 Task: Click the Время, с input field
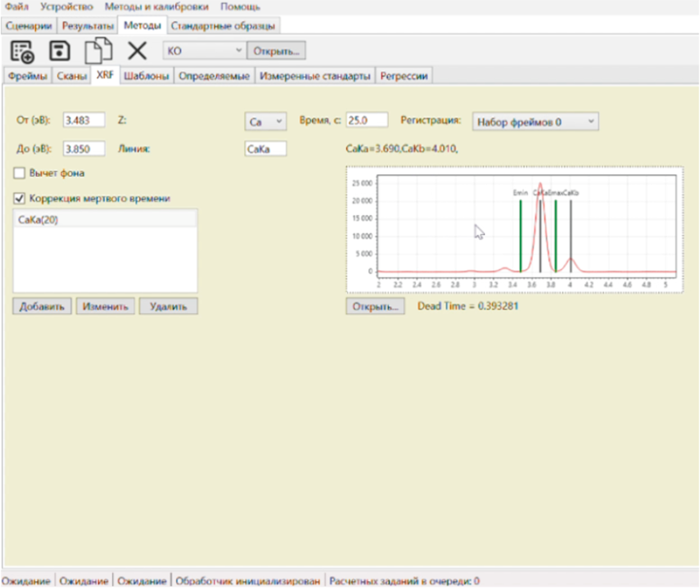pyautogui.click(x=366, y=120)
